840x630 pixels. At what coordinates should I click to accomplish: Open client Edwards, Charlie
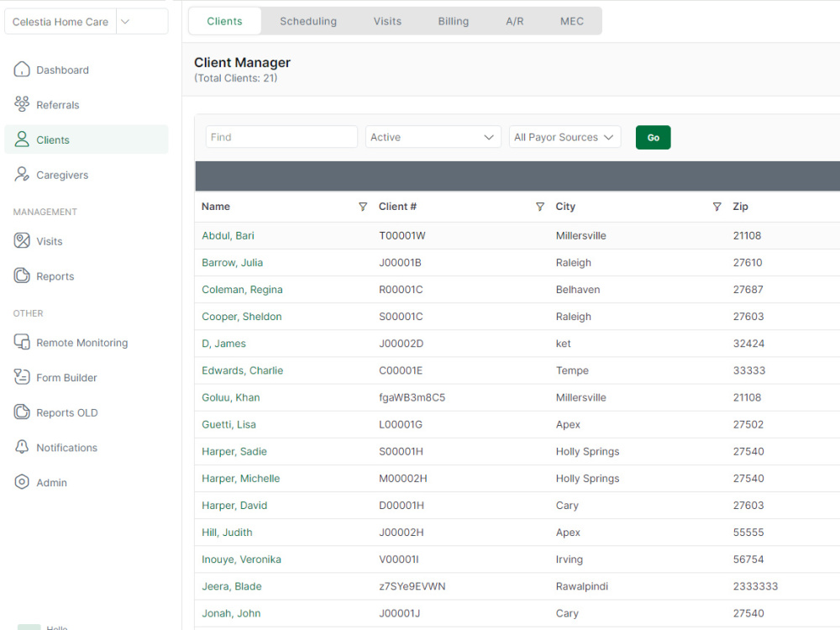(242, 370)
